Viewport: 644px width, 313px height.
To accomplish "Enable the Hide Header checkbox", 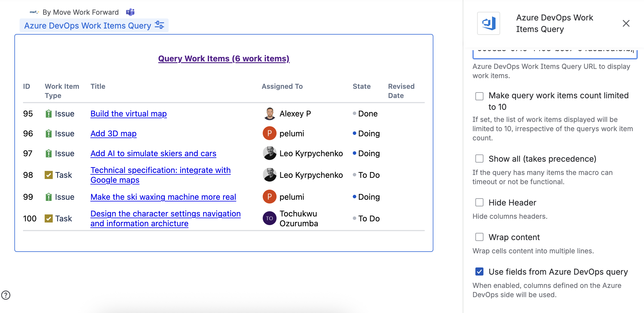I will (479, 203).
